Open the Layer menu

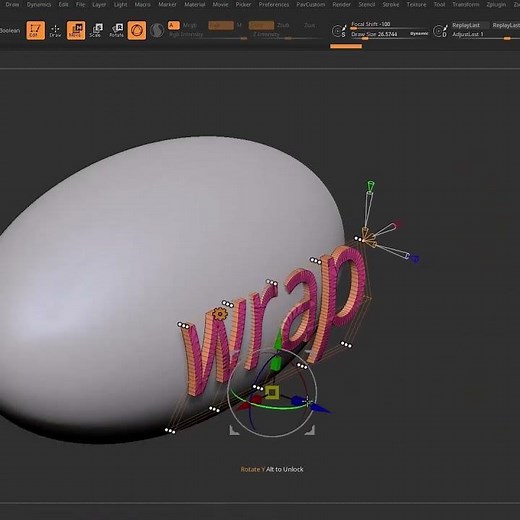99,4
